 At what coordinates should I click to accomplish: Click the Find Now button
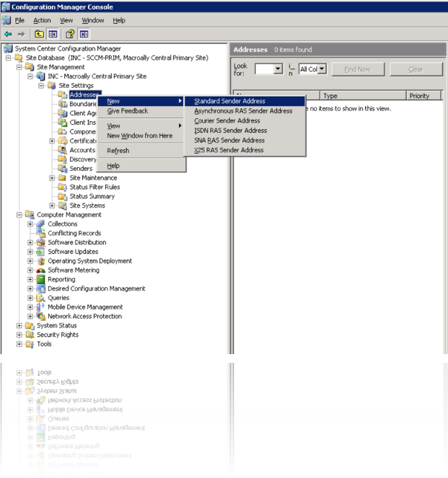(x=358, y=69)
